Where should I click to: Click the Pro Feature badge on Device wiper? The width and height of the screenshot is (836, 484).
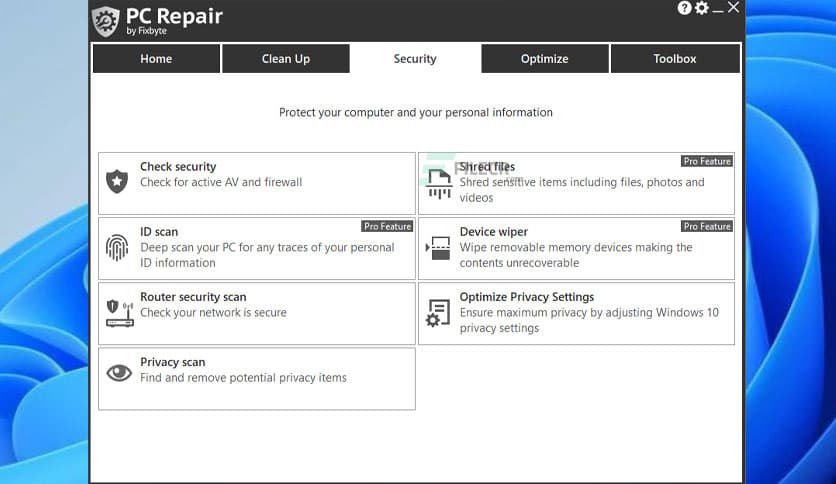click(707, 227)
